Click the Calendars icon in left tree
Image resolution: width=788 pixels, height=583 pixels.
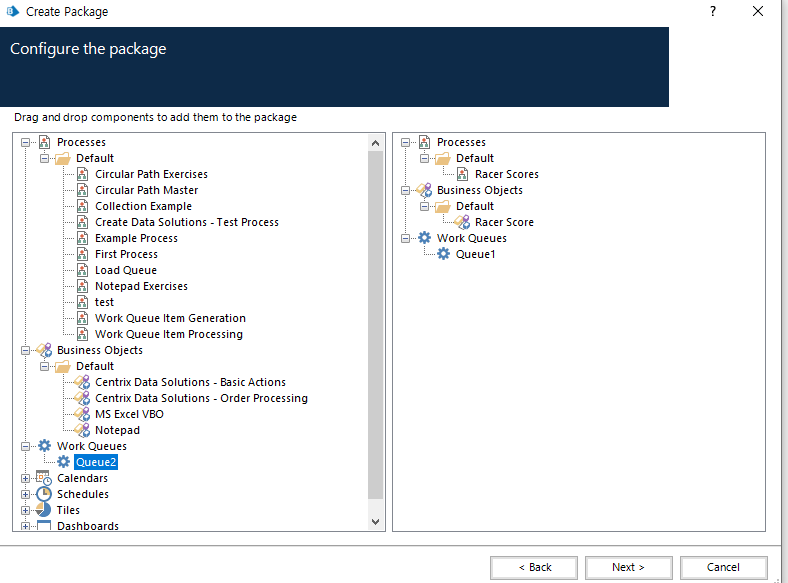44,478
